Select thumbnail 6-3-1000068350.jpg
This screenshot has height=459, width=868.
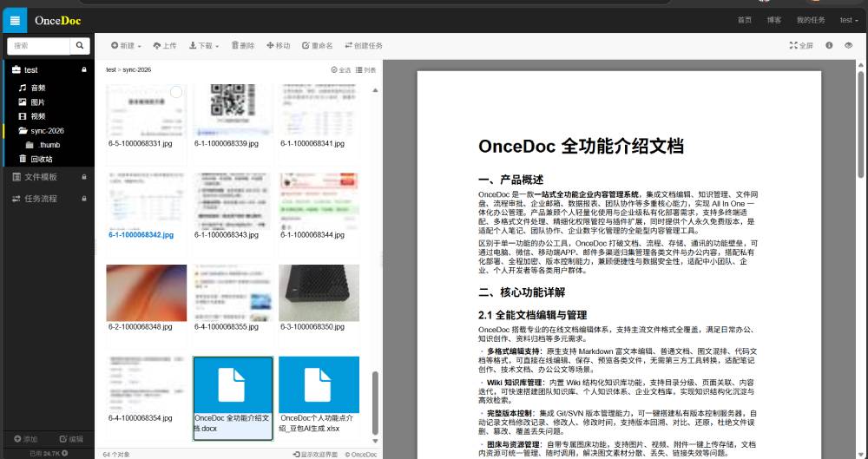click(x=319, y=293)
